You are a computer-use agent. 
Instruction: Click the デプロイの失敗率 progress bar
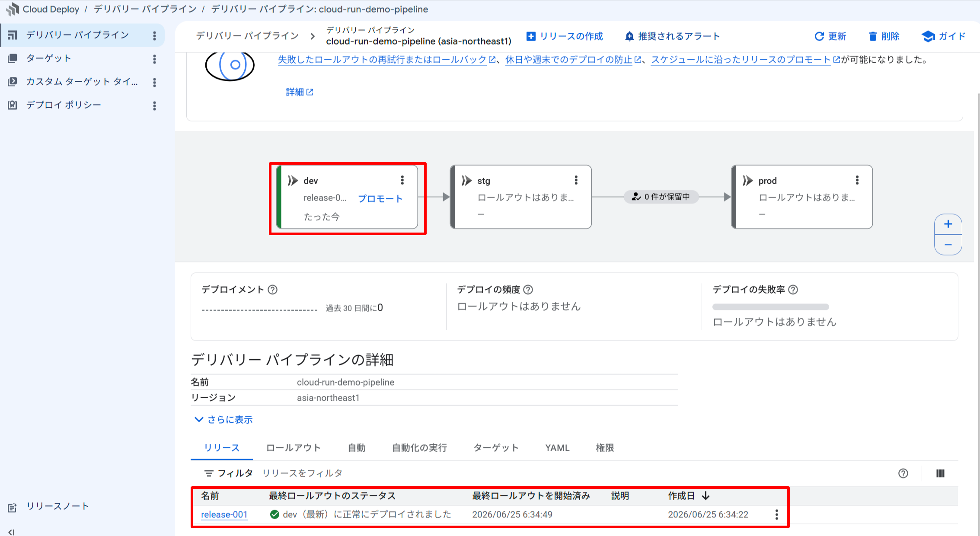click(770, 307)
